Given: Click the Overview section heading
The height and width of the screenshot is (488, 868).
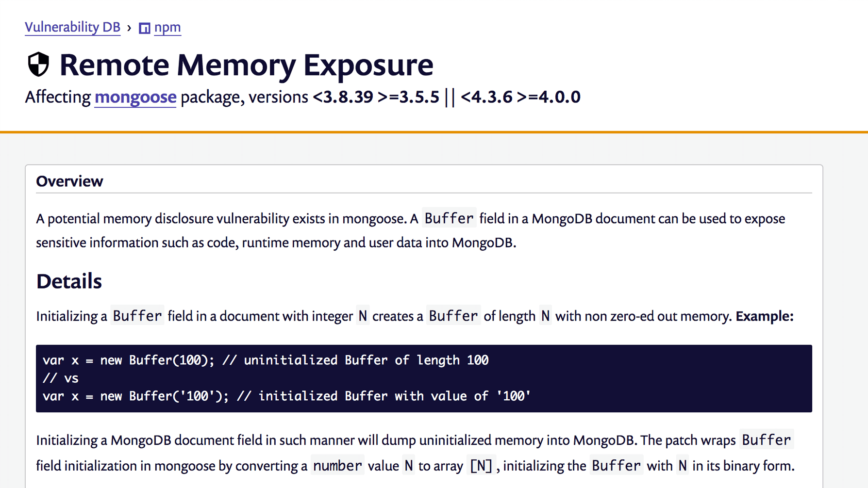Looking at the screenshot, I should (x=69, y=181).
